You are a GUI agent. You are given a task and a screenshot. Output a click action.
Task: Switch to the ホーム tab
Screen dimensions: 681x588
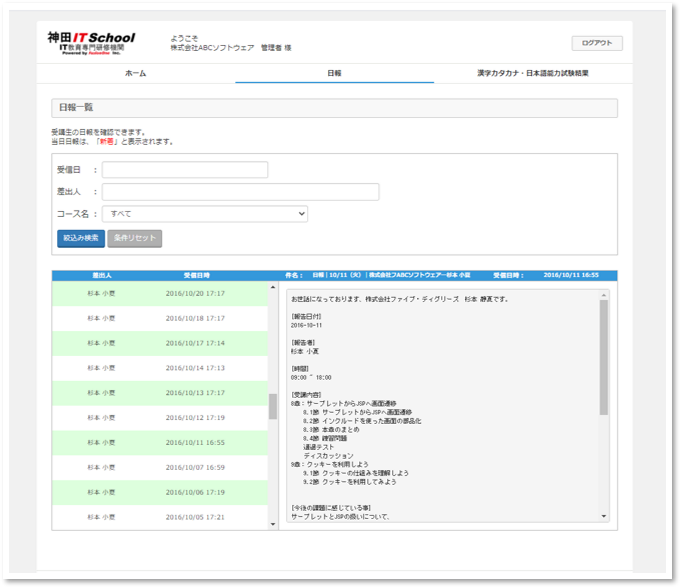(135, 74)
